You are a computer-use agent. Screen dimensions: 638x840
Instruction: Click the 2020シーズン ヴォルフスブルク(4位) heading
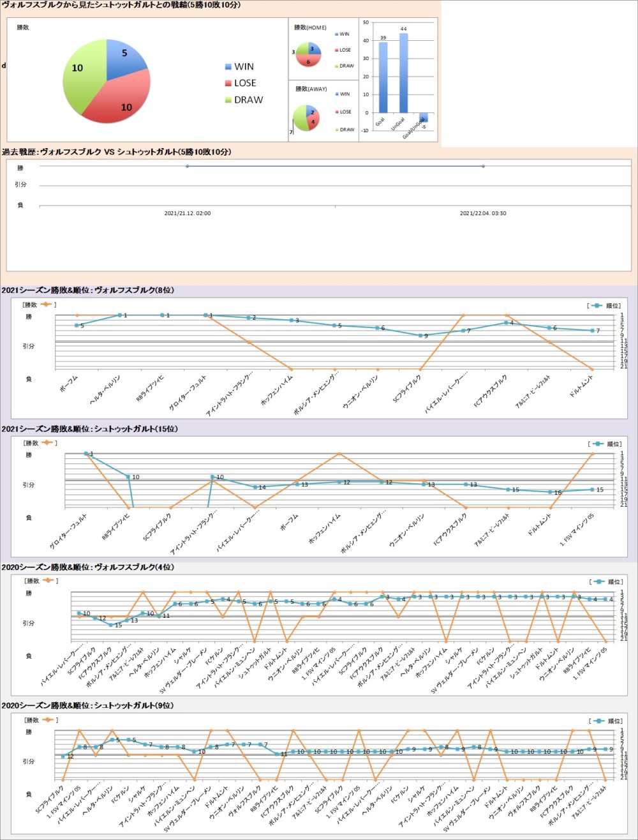coord(88,567)
